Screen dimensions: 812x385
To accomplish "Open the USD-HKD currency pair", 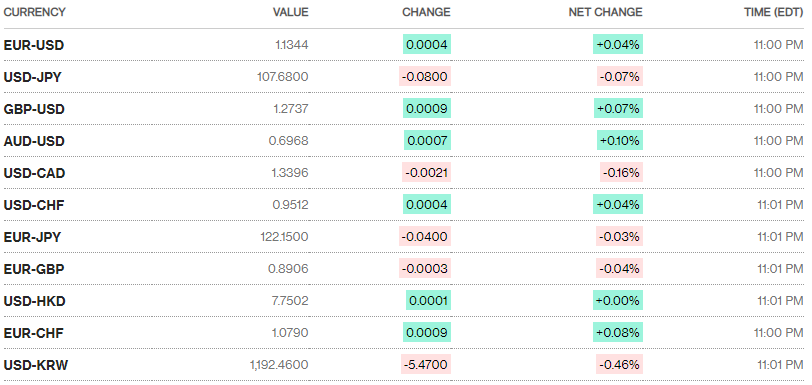I will (34, 301).
